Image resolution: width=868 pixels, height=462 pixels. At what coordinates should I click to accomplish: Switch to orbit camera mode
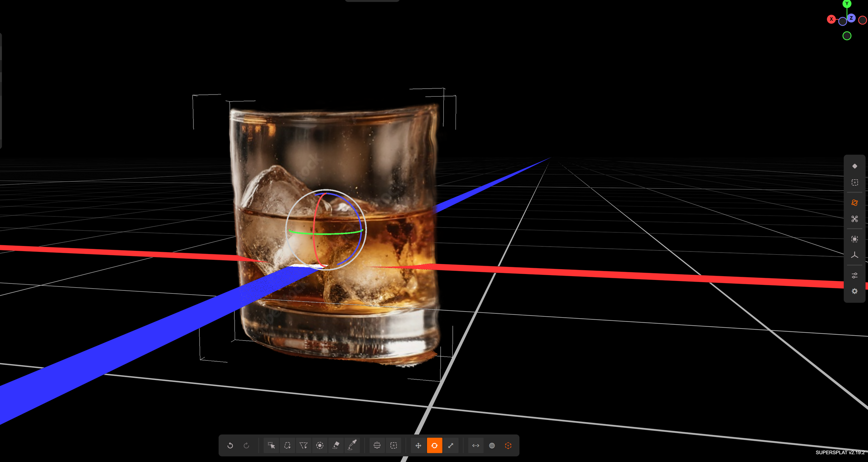tap(854, 203)
